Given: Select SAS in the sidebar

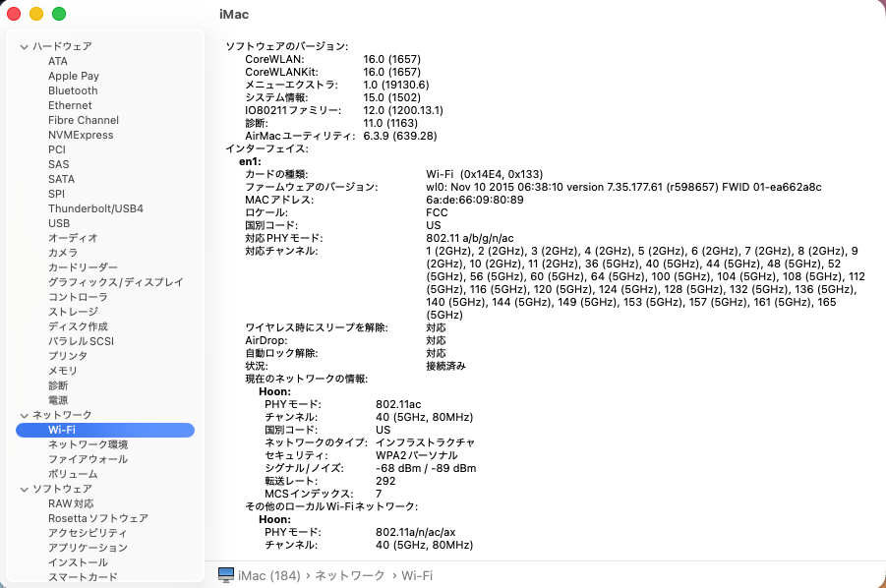Looking at the screenshot, I should tap(59, 164).
